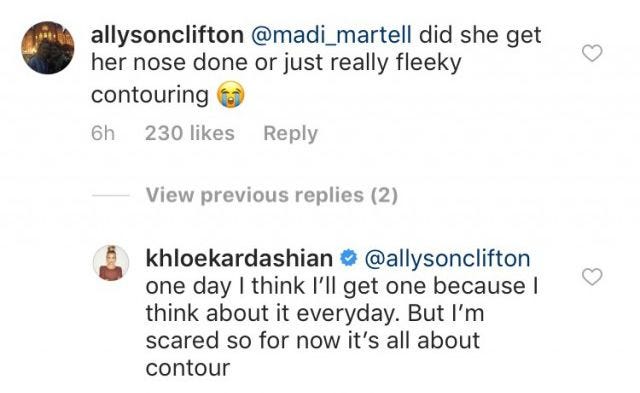Click the word "contouring" in the first comment

(x=150, y=95)
